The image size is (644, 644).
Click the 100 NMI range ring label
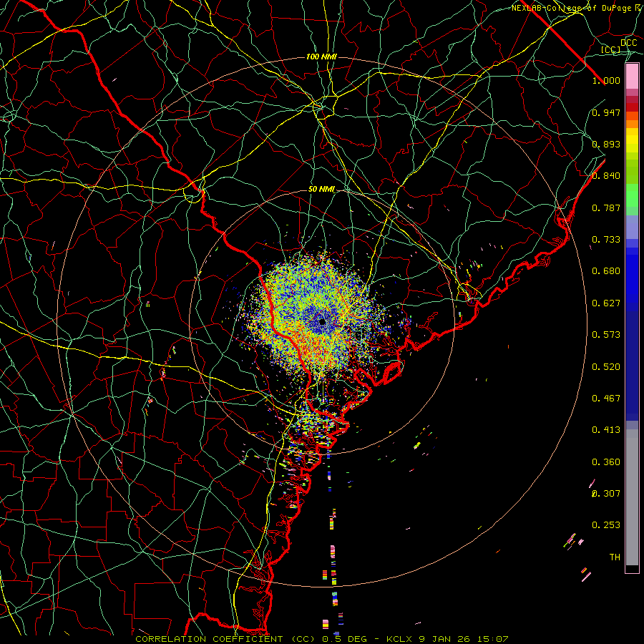tap(321, 57)
